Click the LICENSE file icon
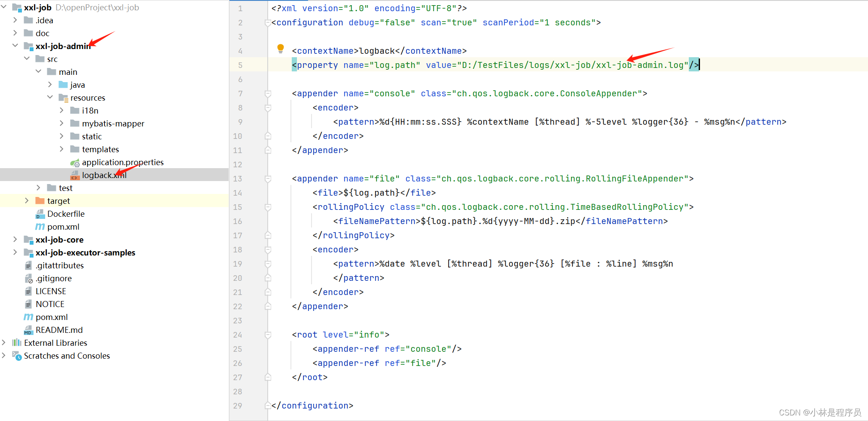The image size is (868, 421). pos(28,291)
